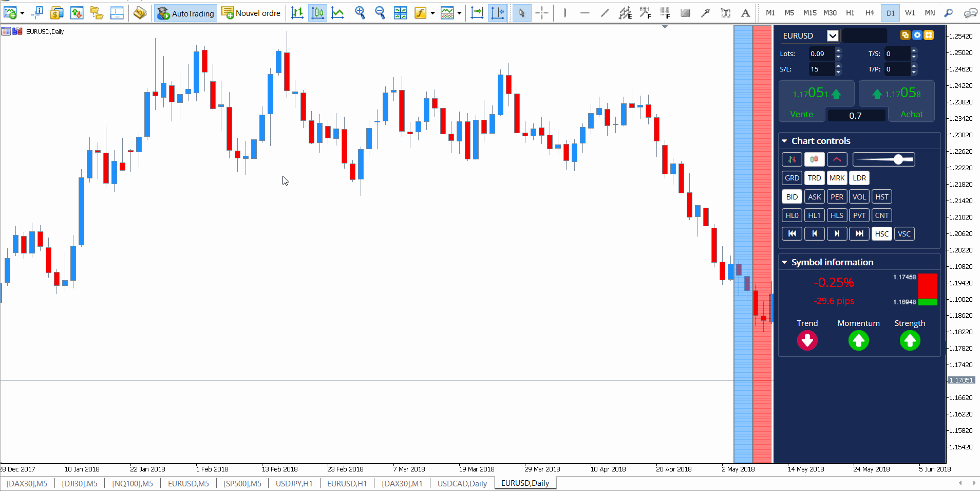The image size is (980, 491).
Task: Toggle Auto Scroll toolbar icon
Action: [477, 13]
